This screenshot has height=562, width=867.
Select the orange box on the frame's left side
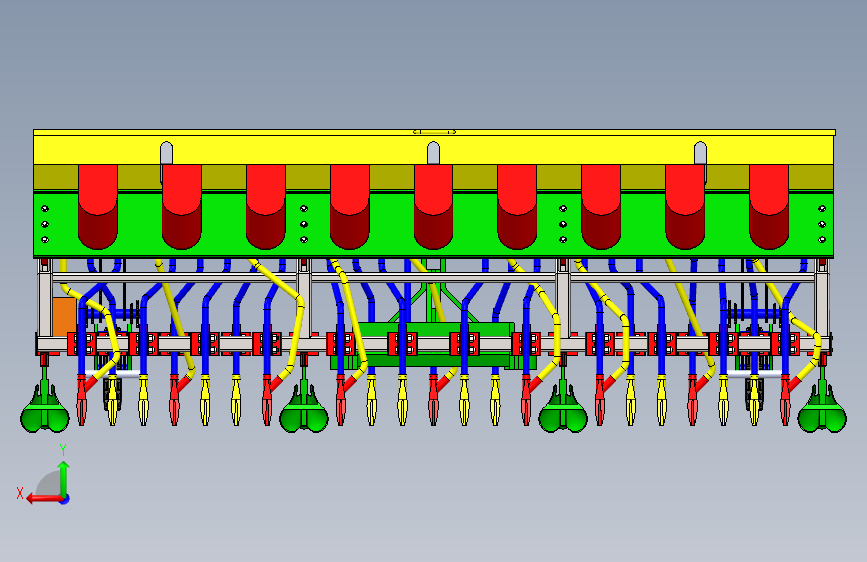click(x=64, y=317)
